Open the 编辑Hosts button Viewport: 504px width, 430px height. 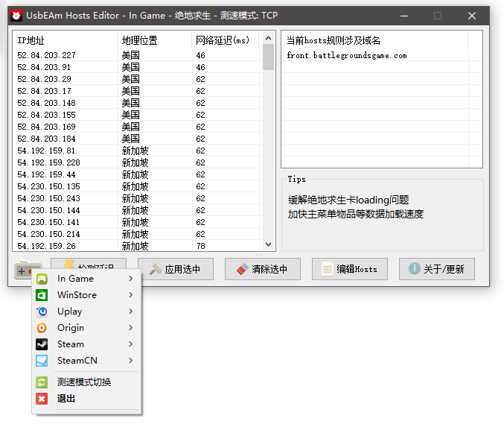[x=349, y=269]
